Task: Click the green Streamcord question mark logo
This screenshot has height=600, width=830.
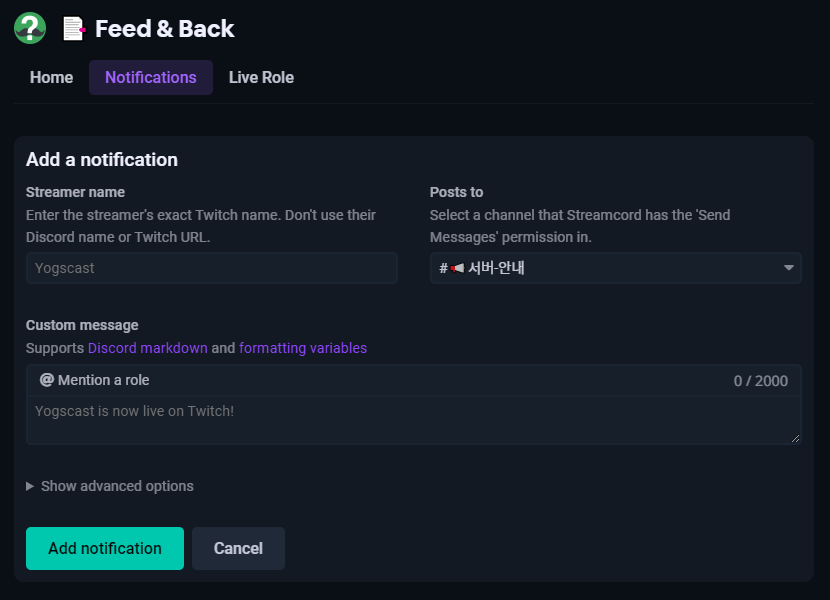Action: coord(29,28)
